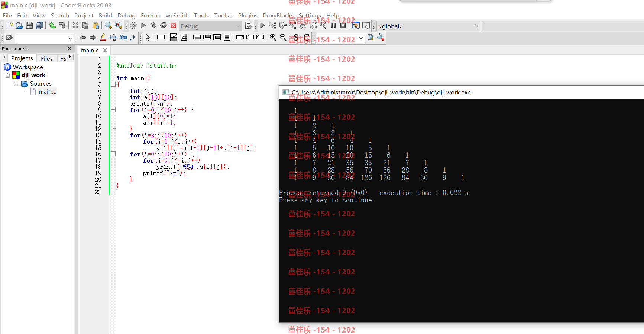This screenshot has width=644, height=334.
Task: Open the global scope dropdown
Action: [x=429, y=26]
